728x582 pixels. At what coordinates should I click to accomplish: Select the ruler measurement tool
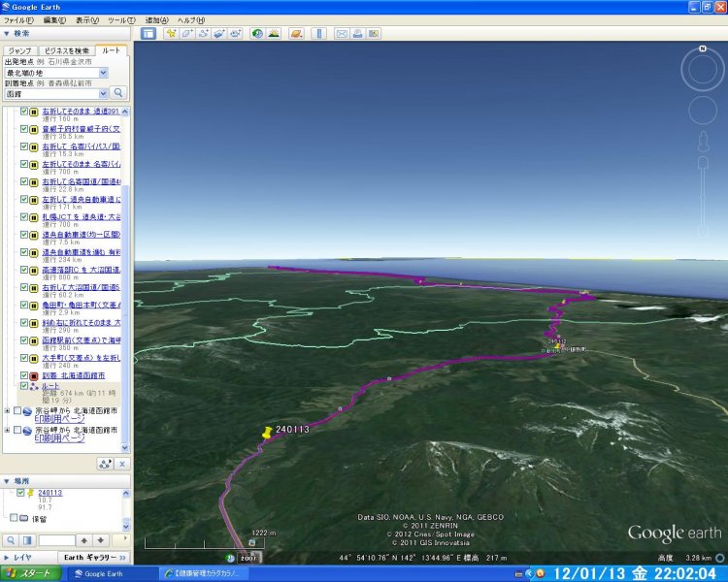point(318,33)
